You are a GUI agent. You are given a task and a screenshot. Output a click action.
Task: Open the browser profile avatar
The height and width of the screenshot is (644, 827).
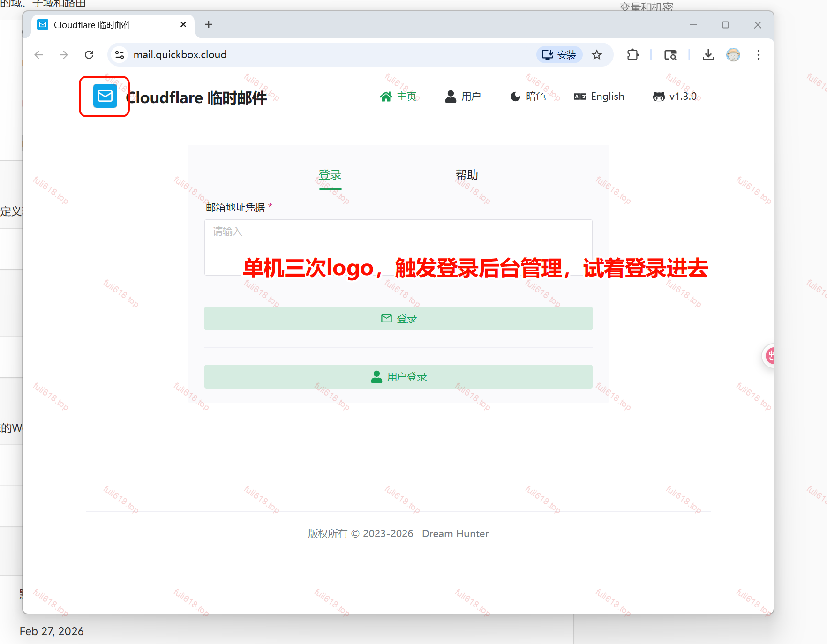click(x=733, y=55)
